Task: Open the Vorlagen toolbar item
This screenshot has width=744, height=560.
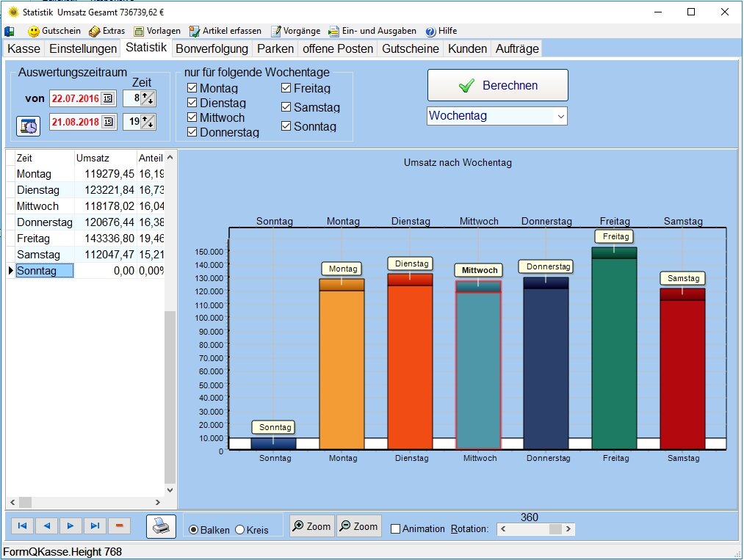Action: coord(157,31)
